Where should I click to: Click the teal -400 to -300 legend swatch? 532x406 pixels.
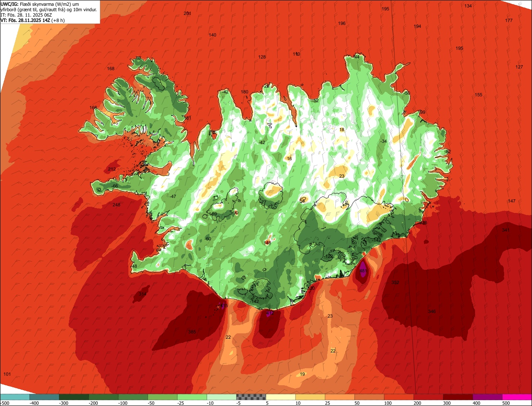(44, 397)
